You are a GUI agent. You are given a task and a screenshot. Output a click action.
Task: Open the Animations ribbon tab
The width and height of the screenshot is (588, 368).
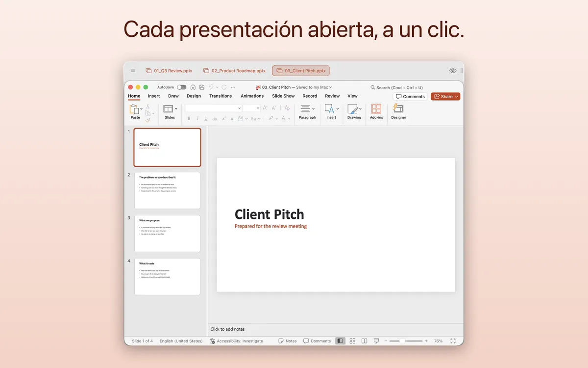point(252,96)
